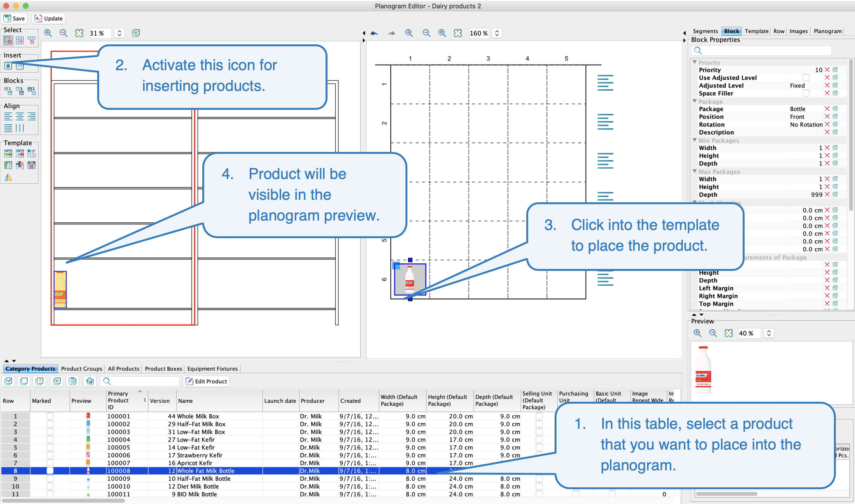Collapse the Min Packages section
The image size is (855, 504).
click(695, 140)
